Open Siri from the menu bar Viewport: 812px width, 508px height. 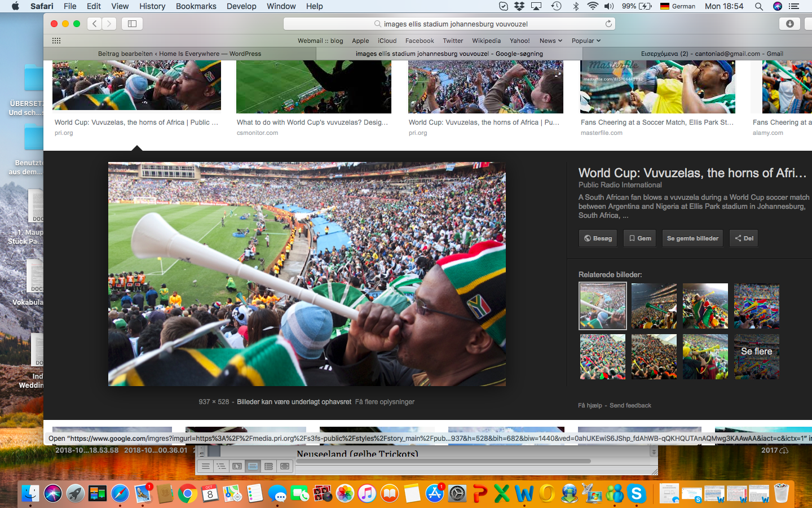(x=778, y=6)
